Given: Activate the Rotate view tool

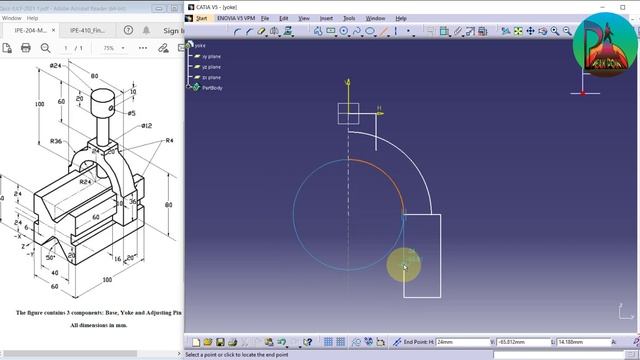Looking at the screenshot, I should pyautogui.click(x=542, y=31).
